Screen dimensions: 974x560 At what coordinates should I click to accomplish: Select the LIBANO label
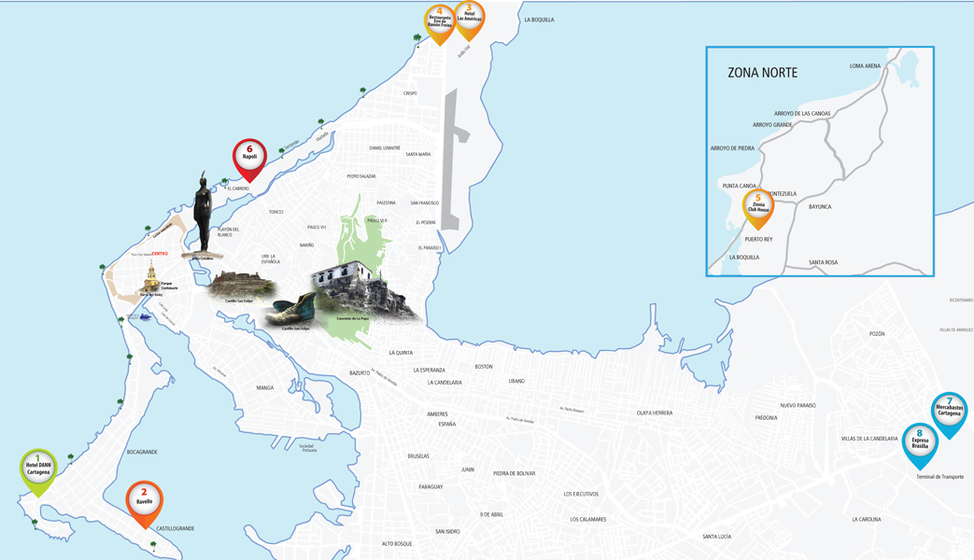(x=516, y=381)
